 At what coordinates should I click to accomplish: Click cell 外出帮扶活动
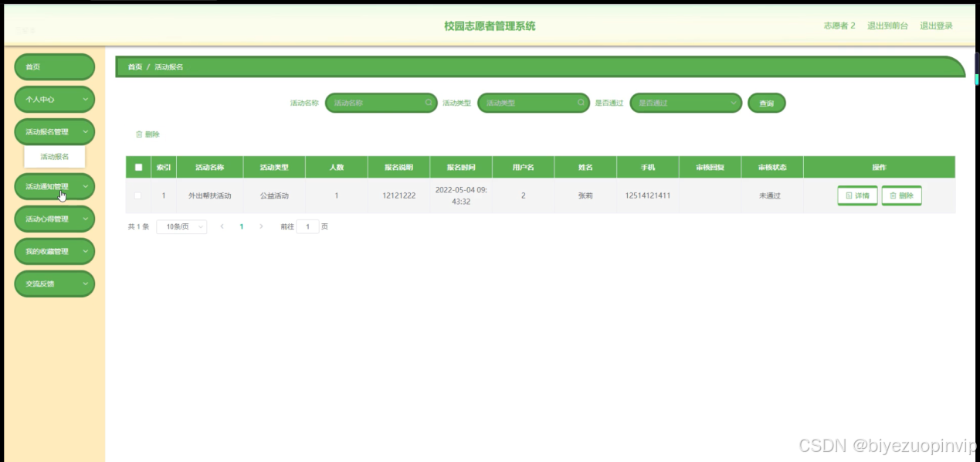[209, 195]
